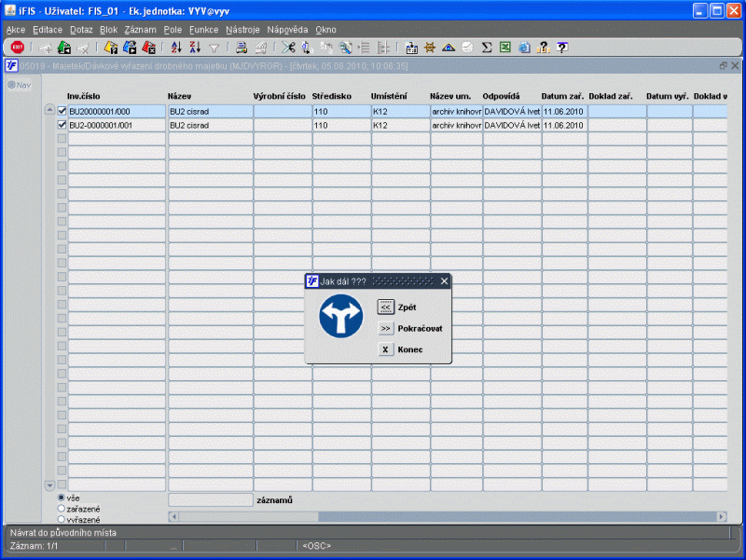This screenshot has height=560, width=746.
Task: Open the Akce menu
Action: pos(16,30)
